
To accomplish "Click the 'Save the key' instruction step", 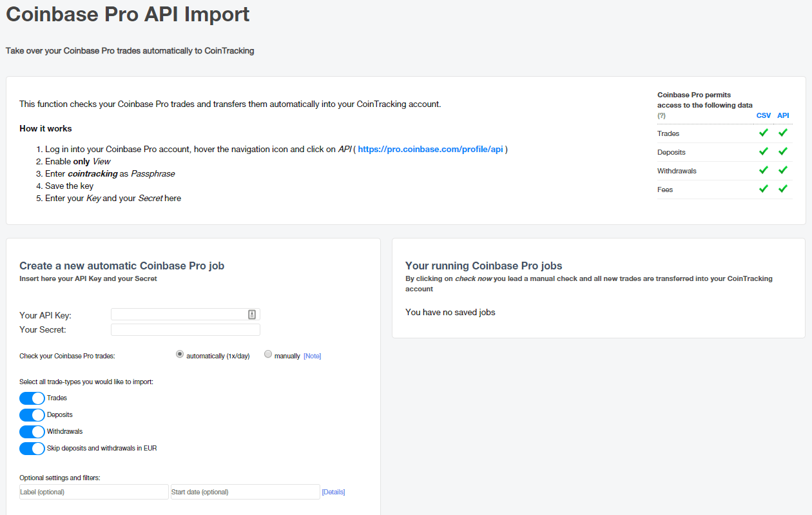I will (69, 186).
